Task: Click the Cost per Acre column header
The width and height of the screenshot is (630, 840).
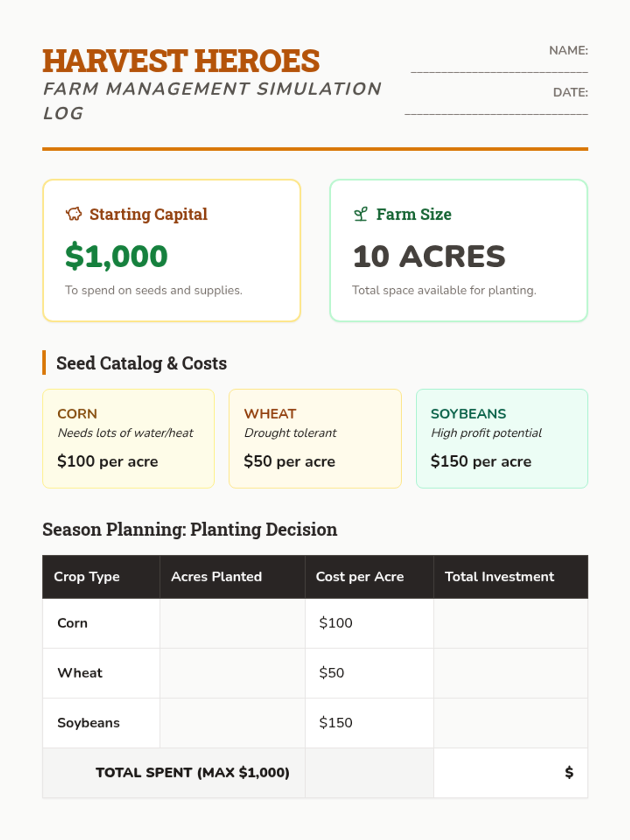Action: pyautogui.click(x=360, y=576)
